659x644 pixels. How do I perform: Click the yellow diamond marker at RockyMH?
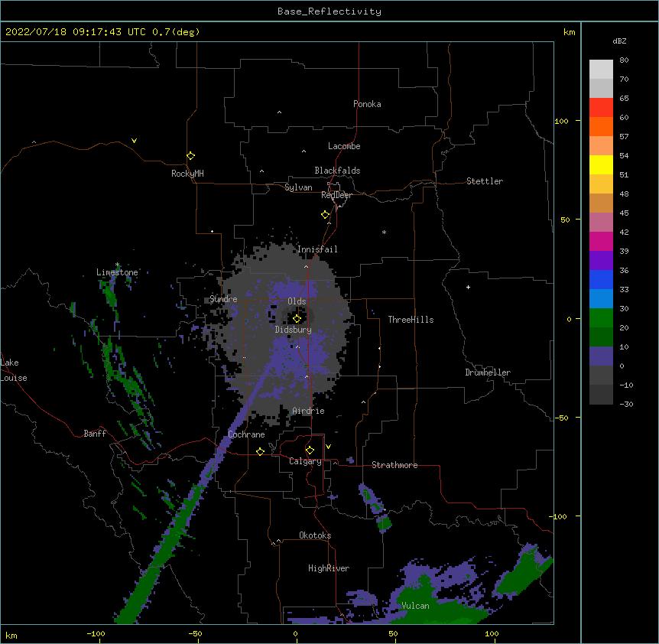[190, 155]
